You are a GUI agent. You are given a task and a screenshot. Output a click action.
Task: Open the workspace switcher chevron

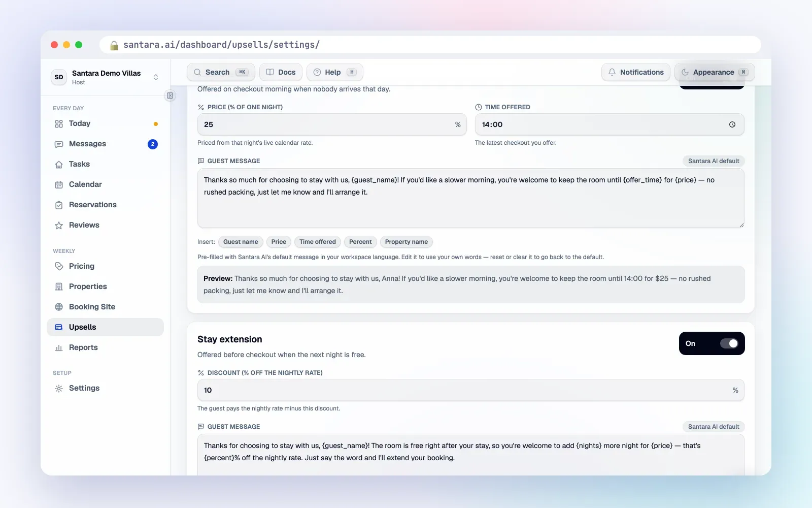(156, 77)
